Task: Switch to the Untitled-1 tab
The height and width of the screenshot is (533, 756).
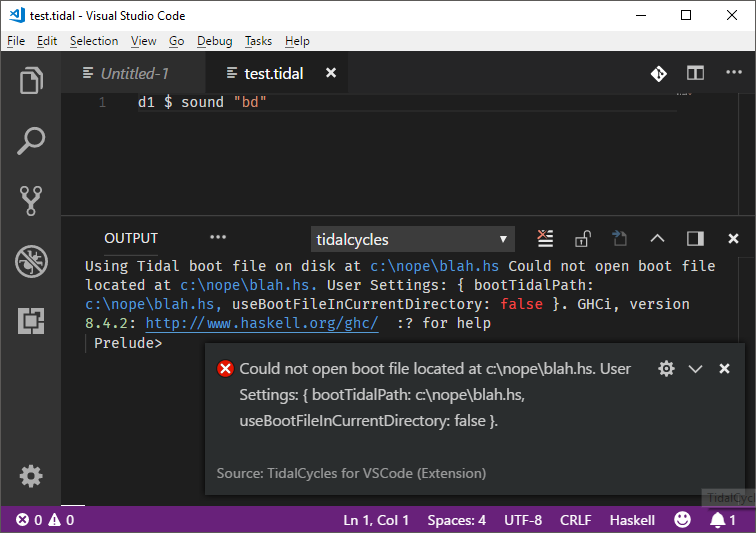Action: 134,73
